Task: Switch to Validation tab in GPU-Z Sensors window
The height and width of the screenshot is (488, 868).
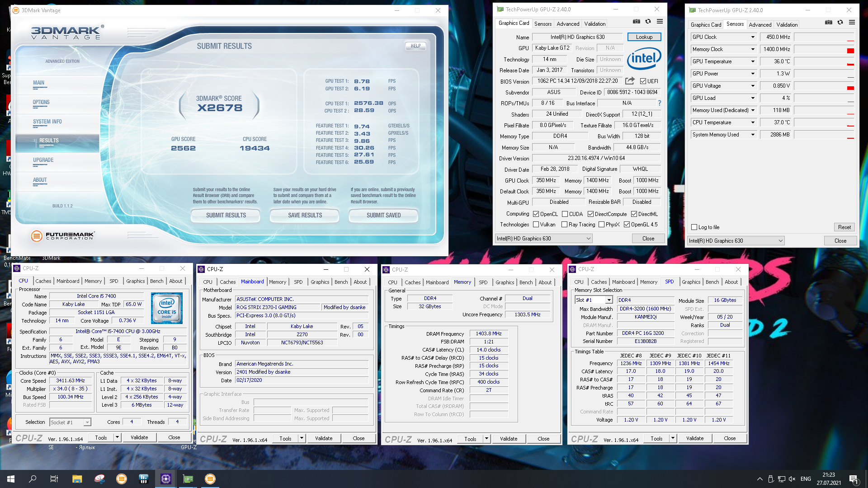Action: 787,25
